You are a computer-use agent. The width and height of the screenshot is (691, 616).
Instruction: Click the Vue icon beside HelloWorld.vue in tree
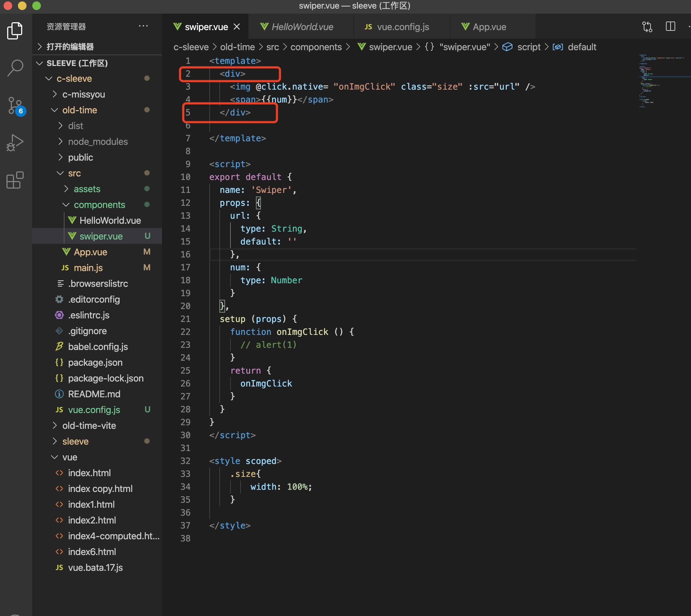click(72, 220)
